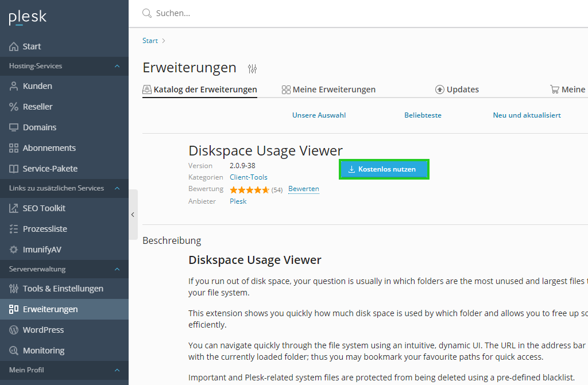588x385 pixels.
Task: Open the Client-Tools category link
Action: 249,177
